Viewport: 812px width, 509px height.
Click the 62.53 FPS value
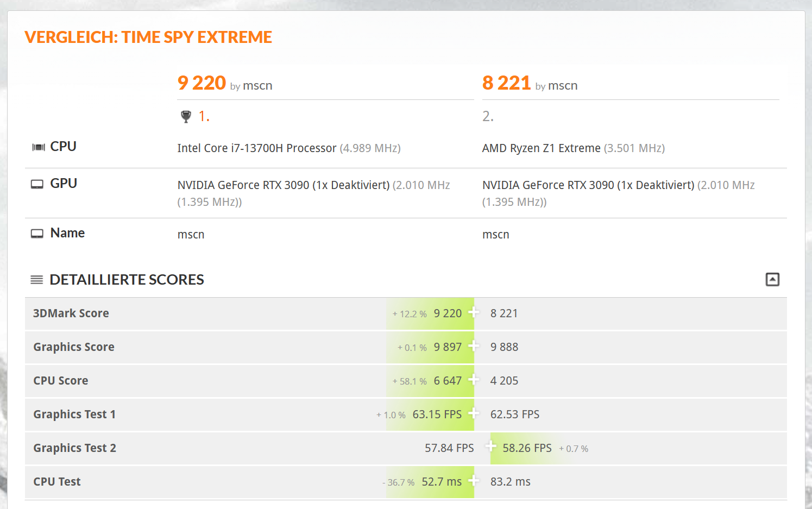click(515, 414)
